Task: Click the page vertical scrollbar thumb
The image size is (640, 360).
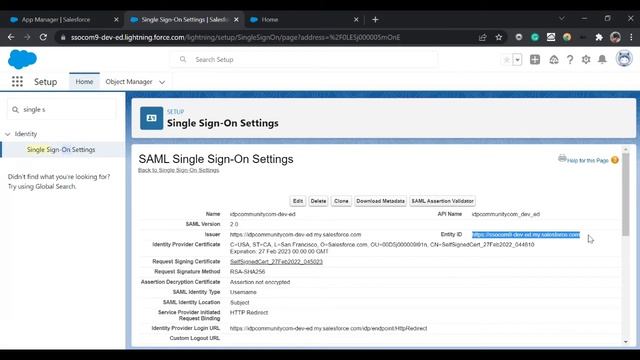Action: 626,194
